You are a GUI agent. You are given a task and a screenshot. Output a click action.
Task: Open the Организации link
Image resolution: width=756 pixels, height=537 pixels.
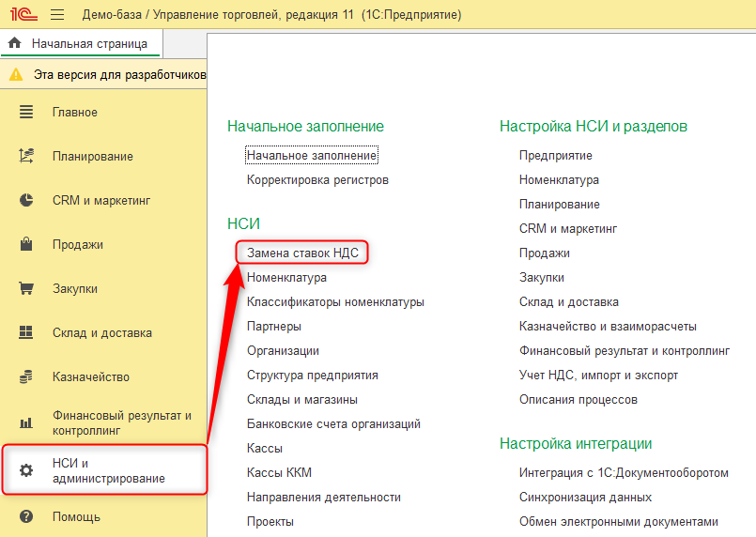click(x=283, y=350)
